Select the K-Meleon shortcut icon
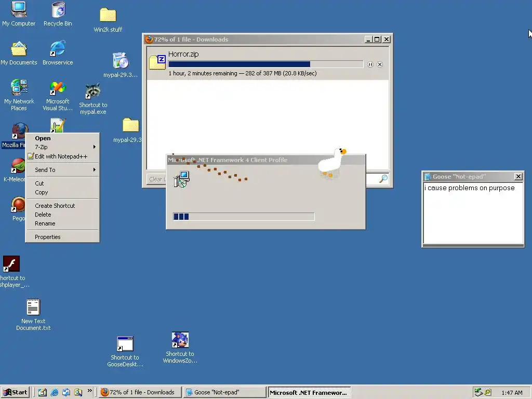The height and width of the screenshot is (399, 532). (18, 166)
